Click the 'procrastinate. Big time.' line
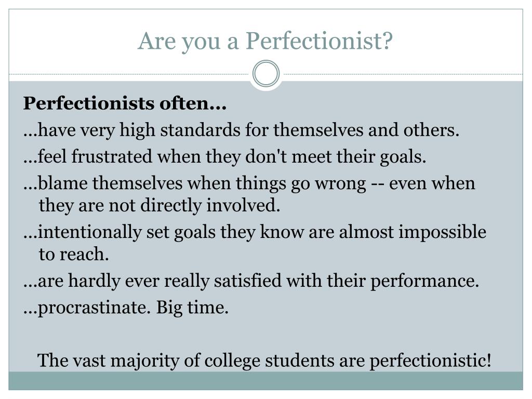The image size is (532, 399). click(126, 308)
